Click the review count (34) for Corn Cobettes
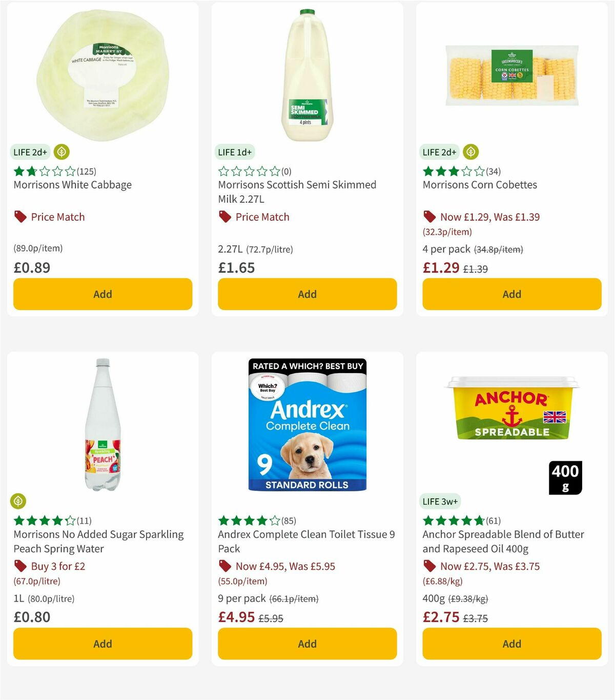The width and height of the screenshot is (615, 700). 493,172
